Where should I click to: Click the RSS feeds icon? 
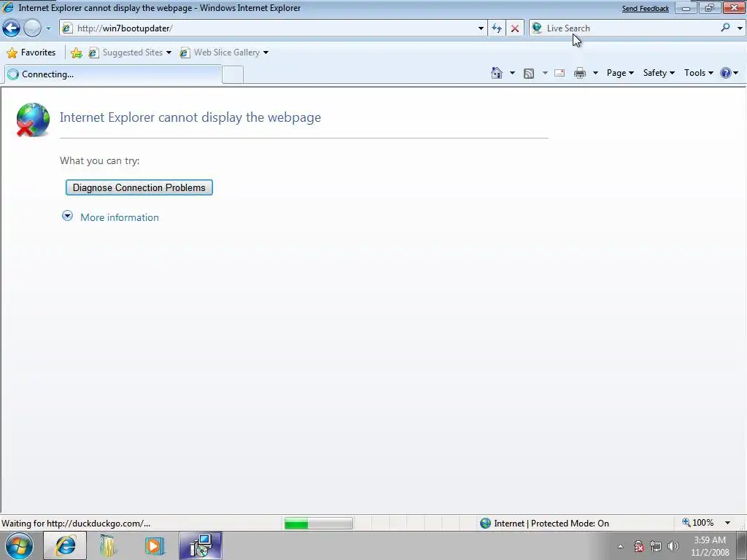529,73
